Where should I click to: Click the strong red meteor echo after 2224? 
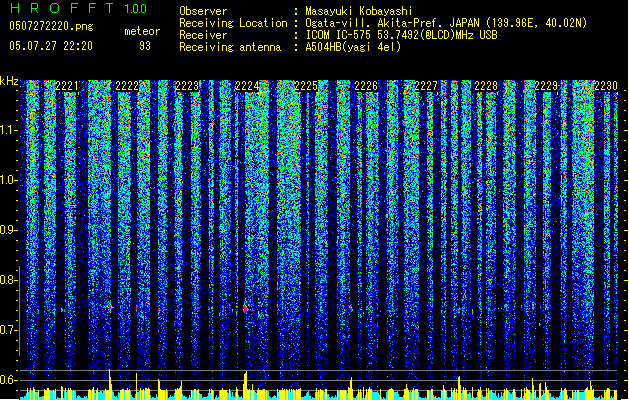pos(245,309)
